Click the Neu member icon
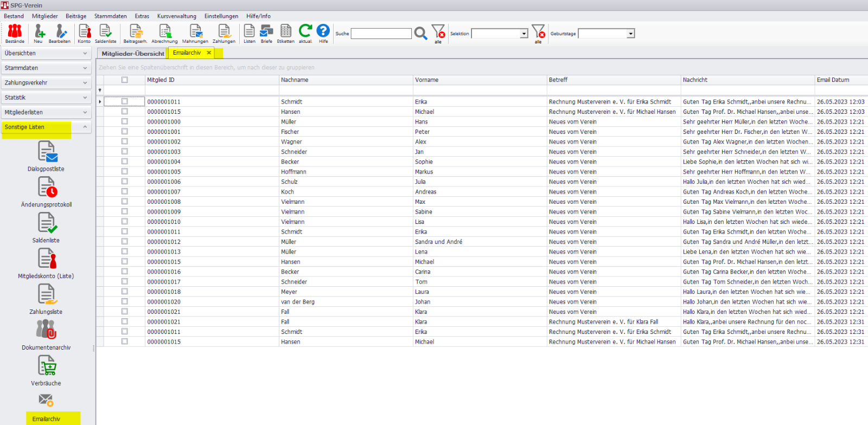The width and height of the screenshot is (868, 425). click(39, 33)
